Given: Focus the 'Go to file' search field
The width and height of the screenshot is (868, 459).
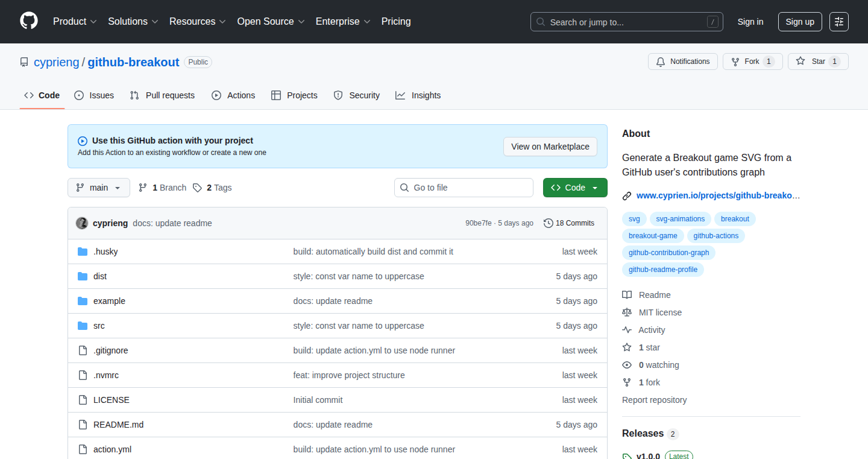Looking at the screenshot, I should (464, 188).
